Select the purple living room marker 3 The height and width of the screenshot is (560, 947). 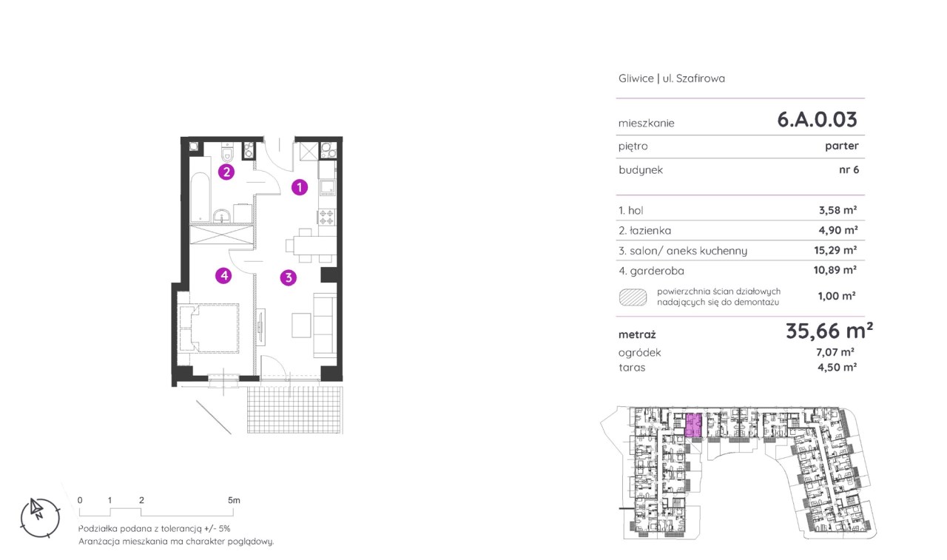pyautogui.click(x=289, y=278)
